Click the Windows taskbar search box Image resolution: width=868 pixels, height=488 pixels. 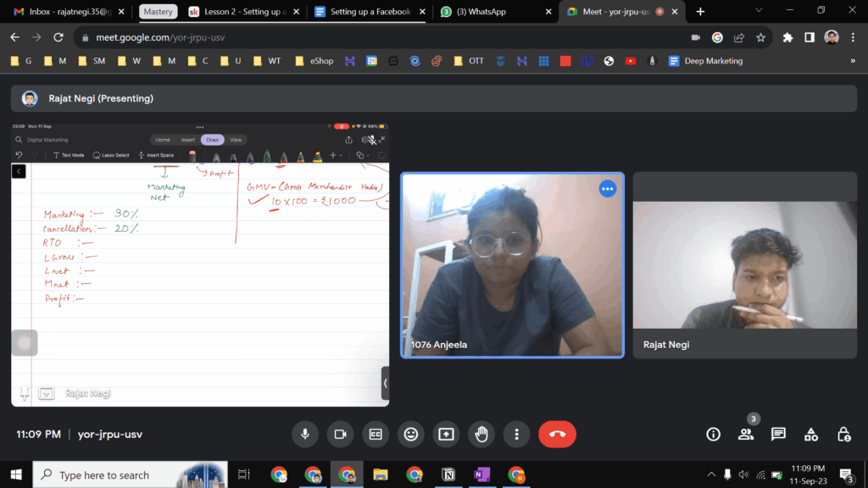[x=130, y=475]
